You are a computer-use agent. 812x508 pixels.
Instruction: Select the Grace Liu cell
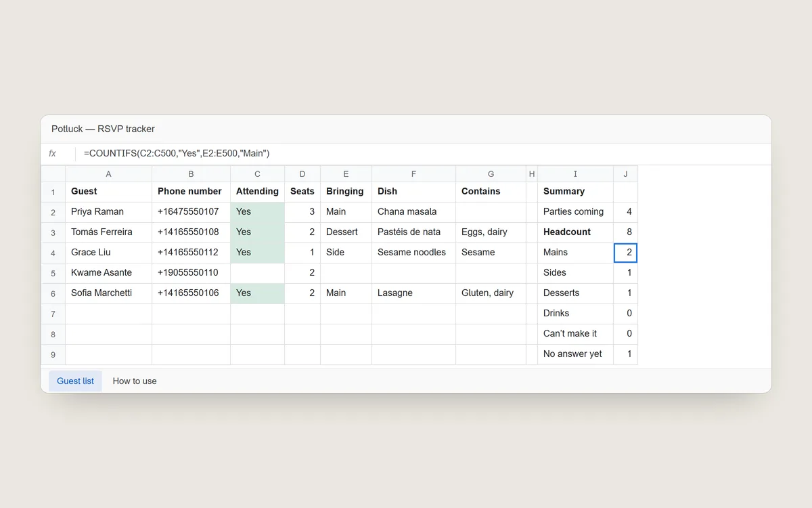[108, 253]
